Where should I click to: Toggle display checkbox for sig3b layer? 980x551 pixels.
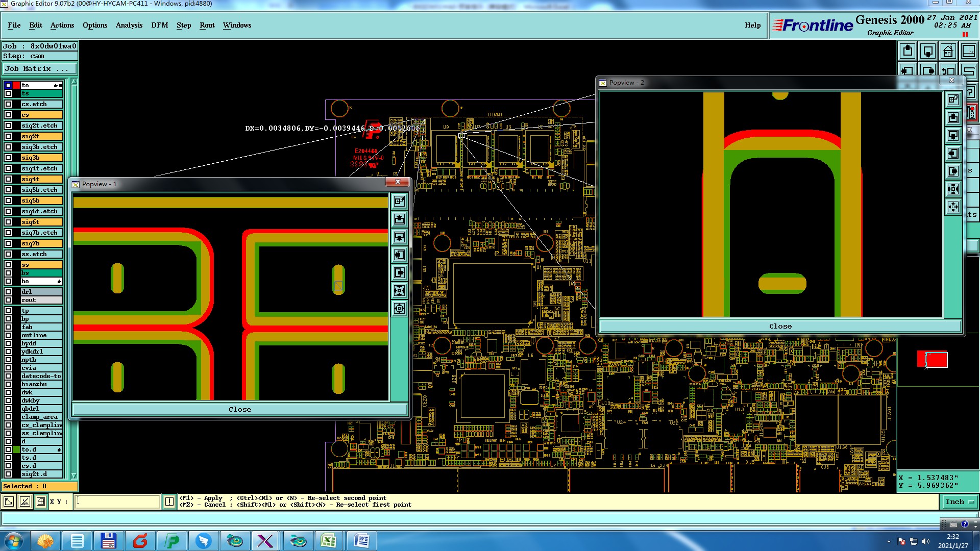click(8, 158)
